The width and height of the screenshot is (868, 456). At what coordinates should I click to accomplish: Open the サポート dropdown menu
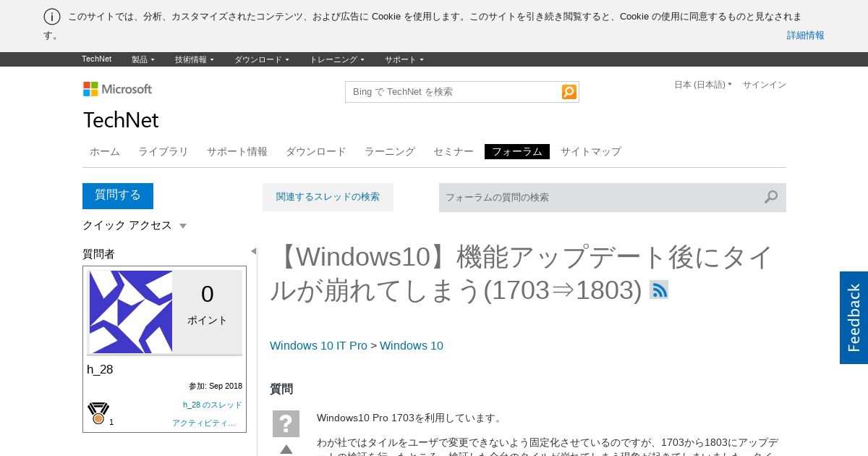click(404, 59)
